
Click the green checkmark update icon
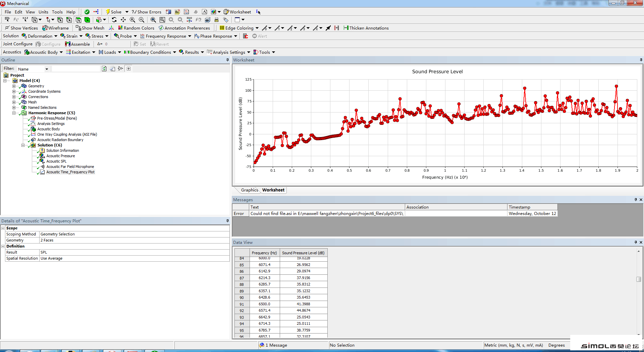pos(87,12)
